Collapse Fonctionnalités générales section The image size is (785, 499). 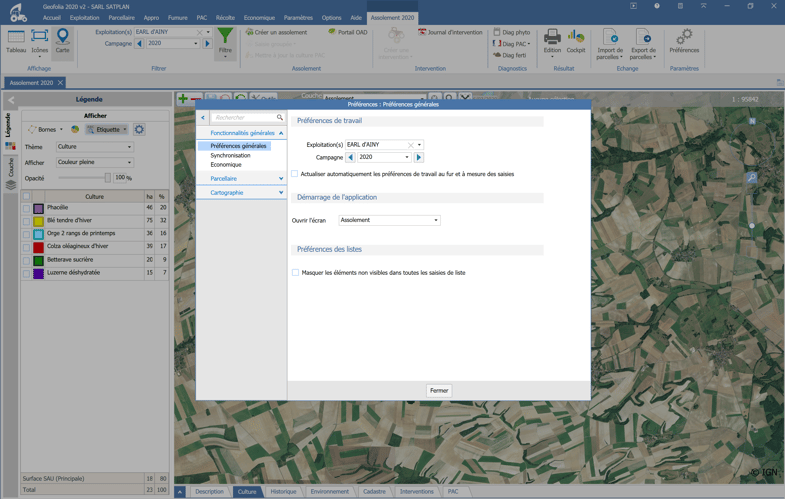[x=281, y=133]
